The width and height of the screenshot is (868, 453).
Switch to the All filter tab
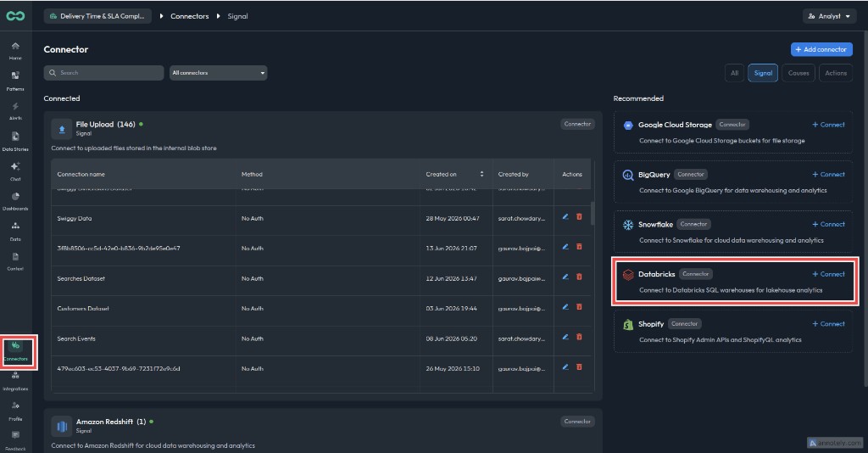[734, 73]
